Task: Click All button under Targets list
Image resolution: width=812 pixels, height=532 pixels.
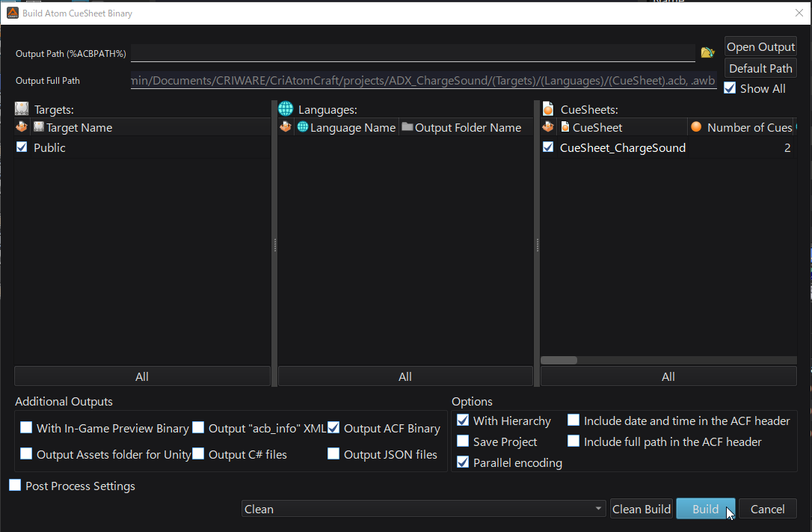Action: tap(142, 376)
